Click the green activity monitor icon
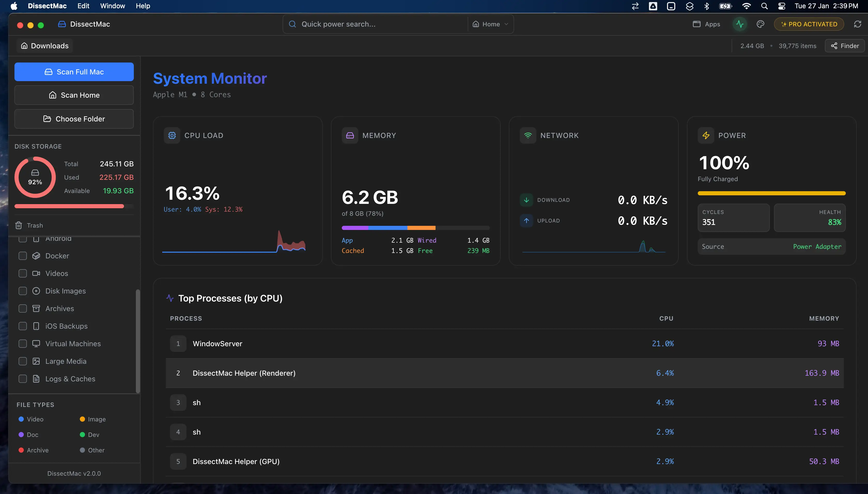The width and height of the screenshot is (868, 494). (x=739, y=24)
